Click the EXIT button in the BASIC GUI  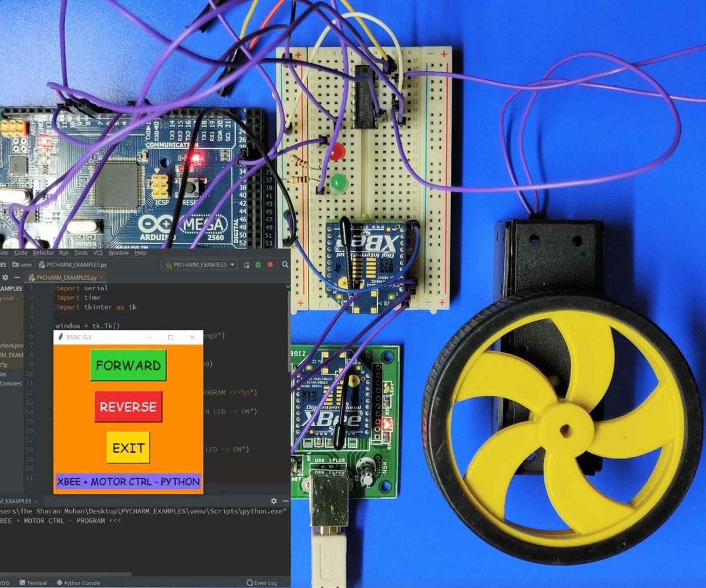point(127,448)
